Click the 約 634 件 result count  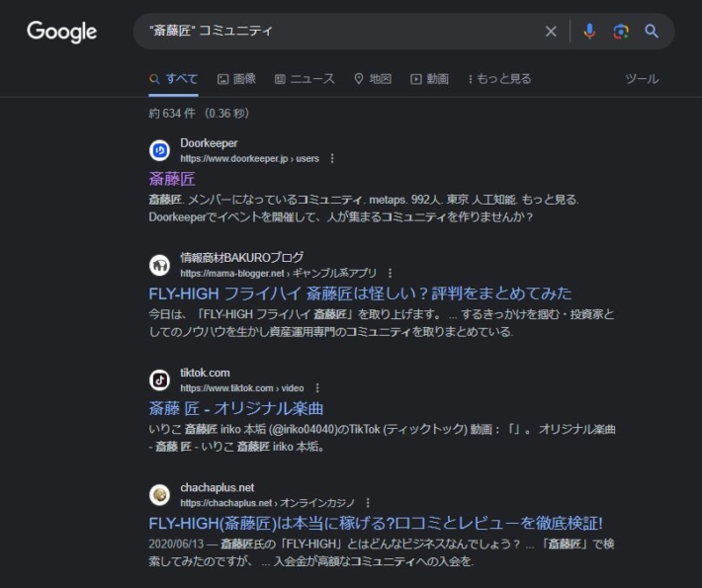[199, 114]
